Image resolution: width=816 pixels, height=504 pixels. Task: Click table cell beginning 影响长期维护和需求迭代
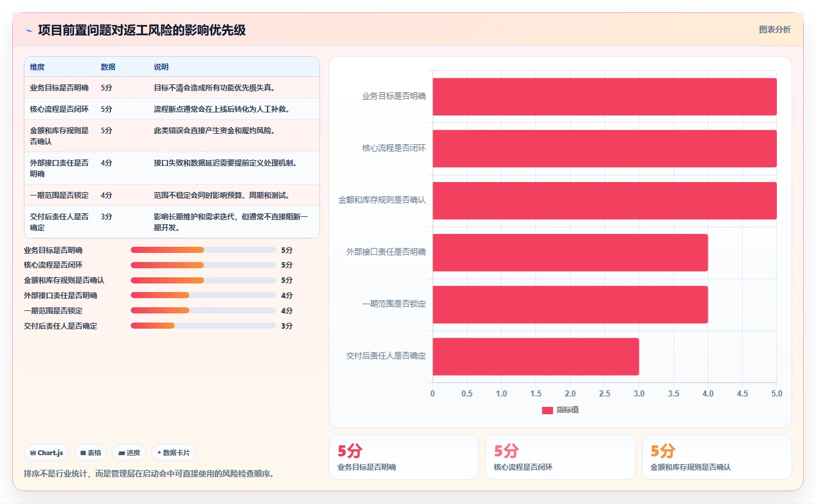point(231,222)
